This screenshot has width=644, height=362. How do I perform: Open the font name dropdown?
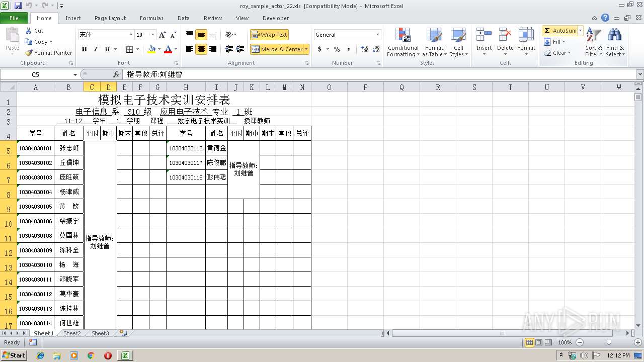[131, 35]
